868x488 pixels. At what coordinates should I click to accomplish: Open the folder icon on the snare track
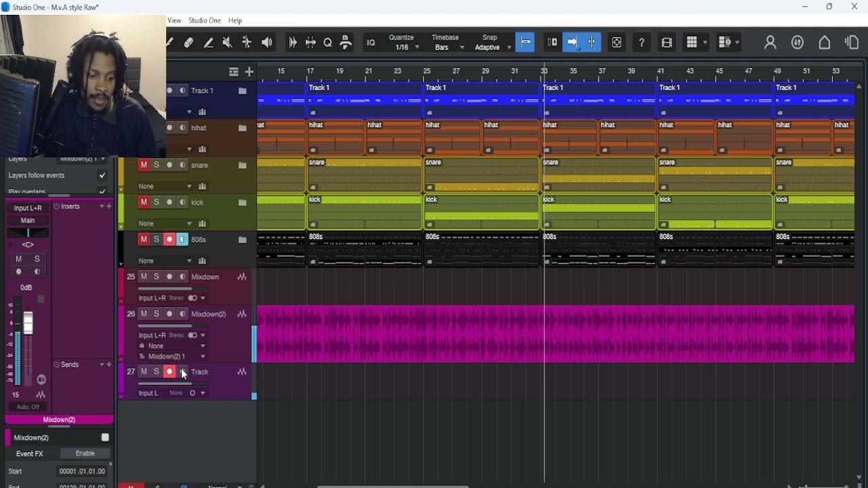coord(242,165)
